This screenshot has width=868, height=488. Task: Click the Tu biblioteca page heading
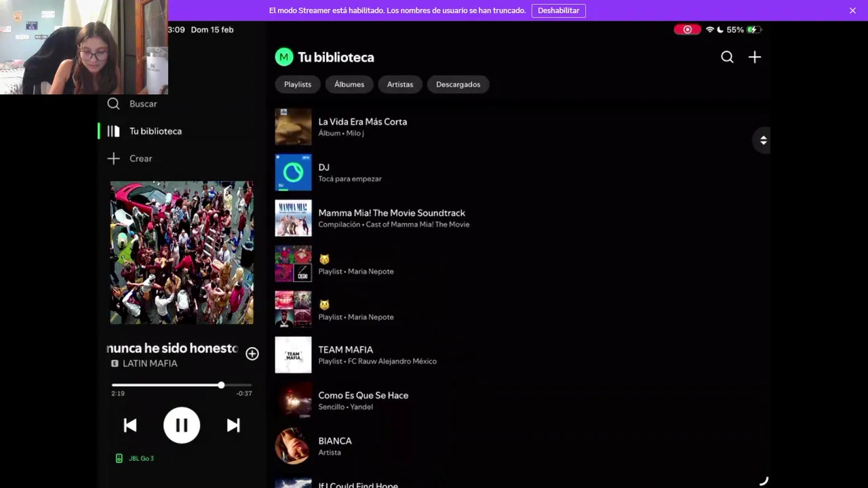[336, 57]
